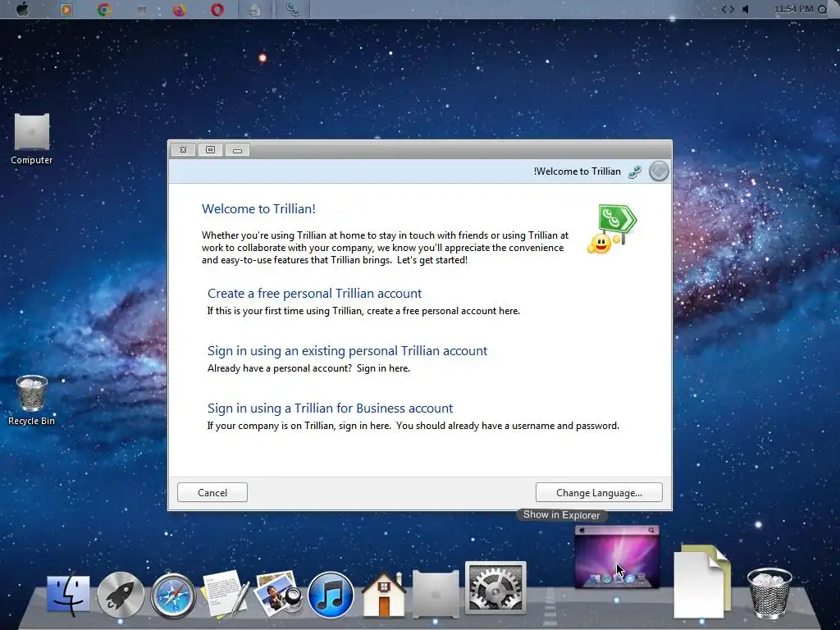This screenshot has width=840, height=630.
Task: Open the Change Language dialog
Action: coord(599,492)
